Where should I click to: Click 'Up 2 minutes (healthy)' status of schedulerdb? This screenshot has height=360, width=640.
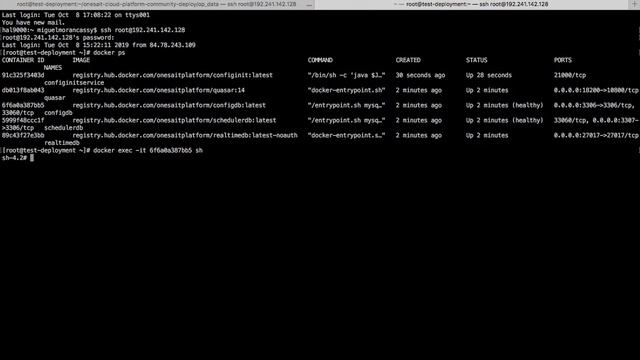click(x=504, y=120)
